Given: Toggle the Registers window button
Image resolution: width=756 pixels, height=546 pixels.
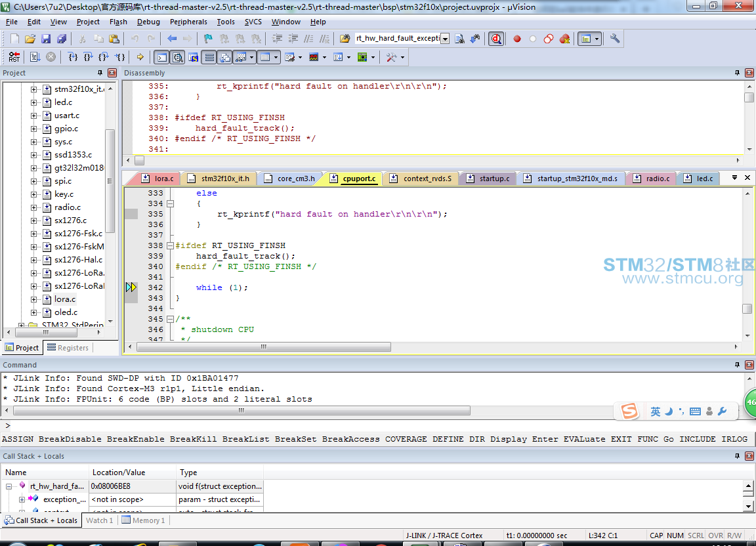Looking at the screenshot, I should [x=209, y=57].
